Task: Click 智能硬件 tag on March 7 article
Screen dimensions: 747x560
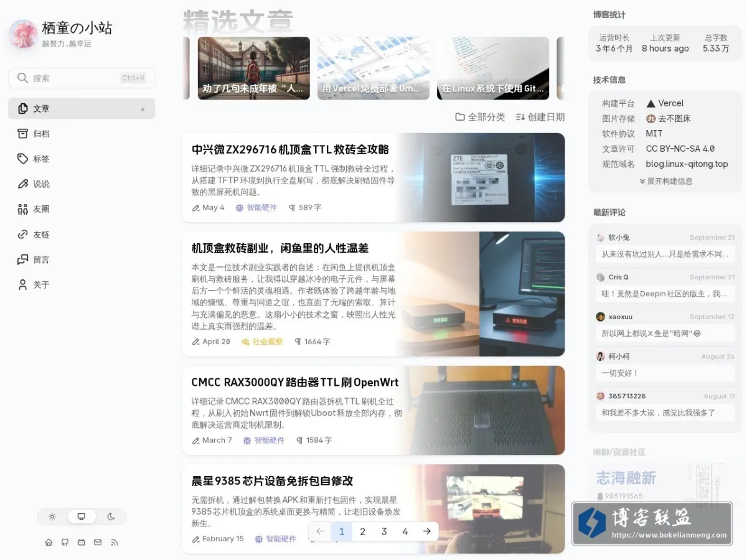Action: click(264, 440)
